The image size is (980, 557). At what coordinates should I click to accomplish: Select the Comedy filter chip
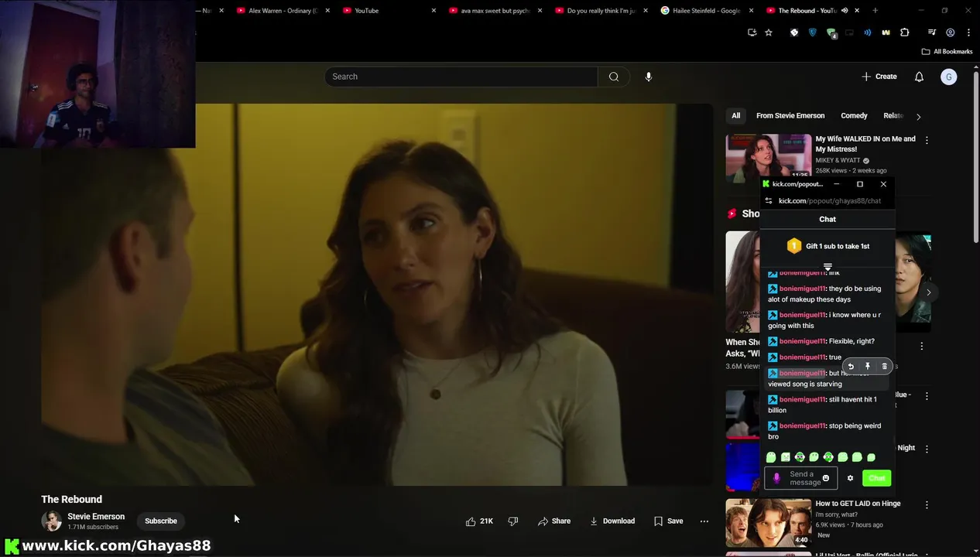point(854,116)
